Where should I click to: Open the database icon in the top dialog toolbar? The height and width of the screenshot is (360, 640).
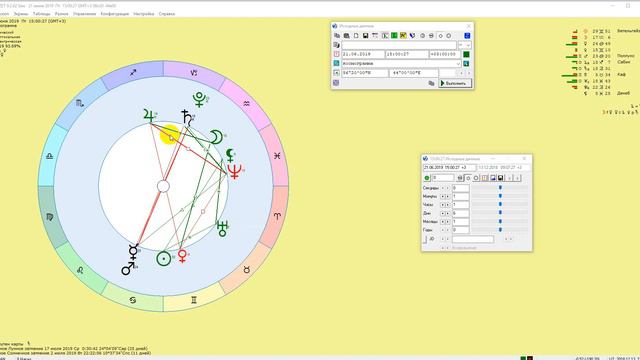(x=347, y=36)
